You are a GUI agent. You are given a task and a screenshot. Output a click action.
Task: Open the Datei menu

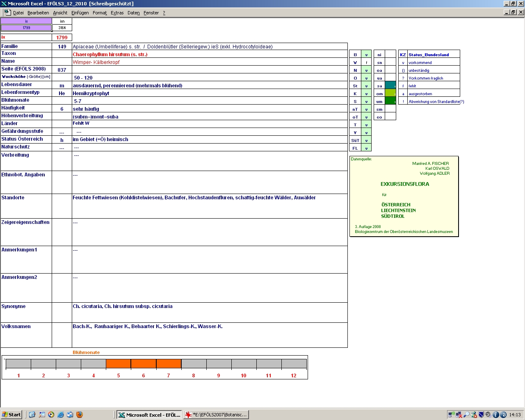coord(18,13)
